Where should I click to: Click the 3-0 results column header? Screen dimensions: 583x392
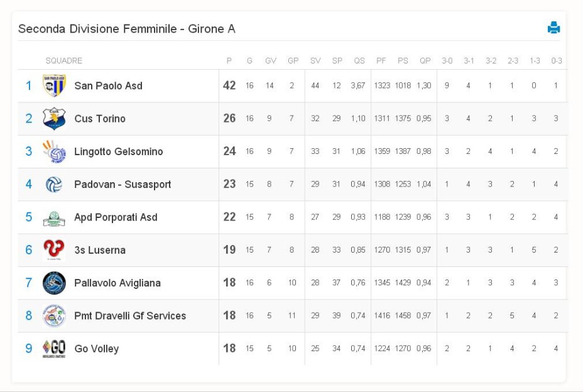coord(447,61)
